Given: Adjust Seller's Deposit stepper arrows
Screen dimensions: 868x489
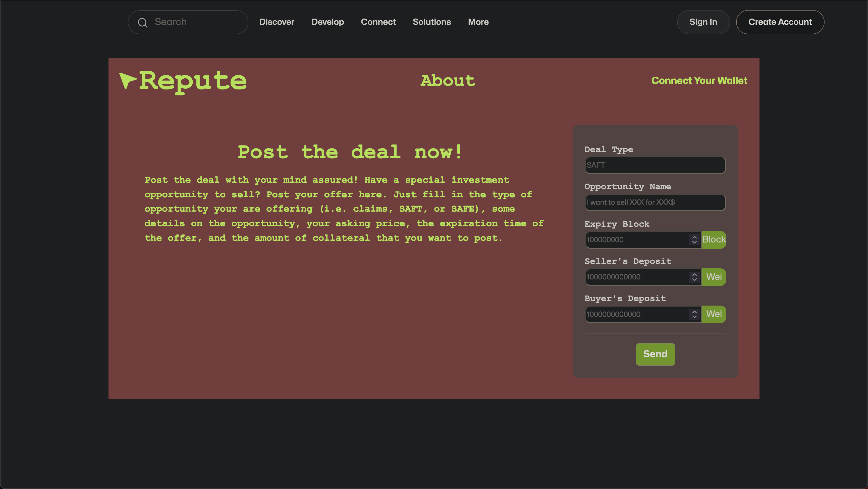Looking at the screenshot, I should tap(694, 277).
